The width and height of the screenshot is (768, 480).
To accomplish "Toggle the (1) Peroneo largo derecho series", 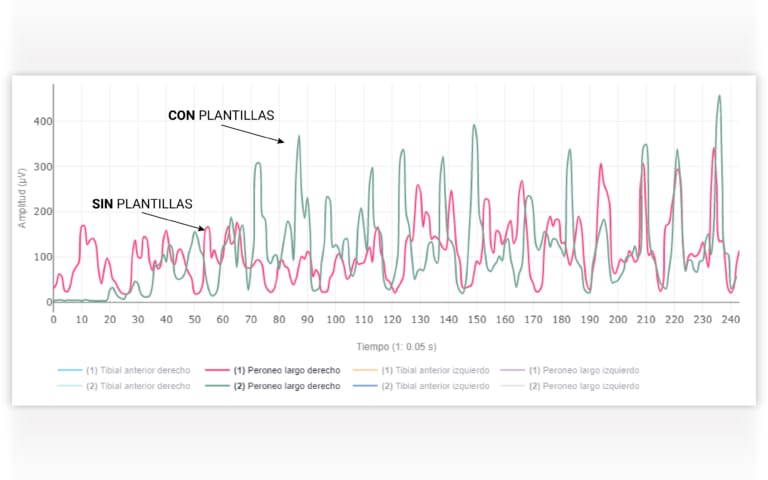I will 272,370.
